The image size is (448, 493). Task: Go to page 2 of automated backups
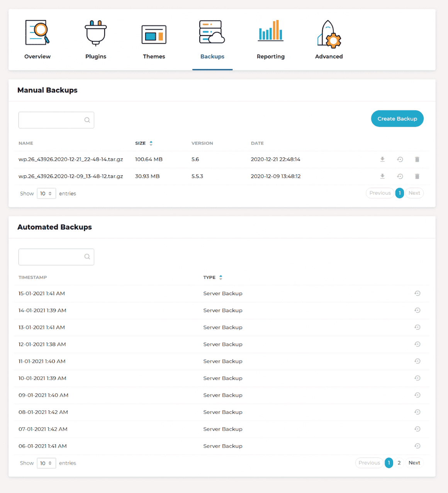(399, 462)
